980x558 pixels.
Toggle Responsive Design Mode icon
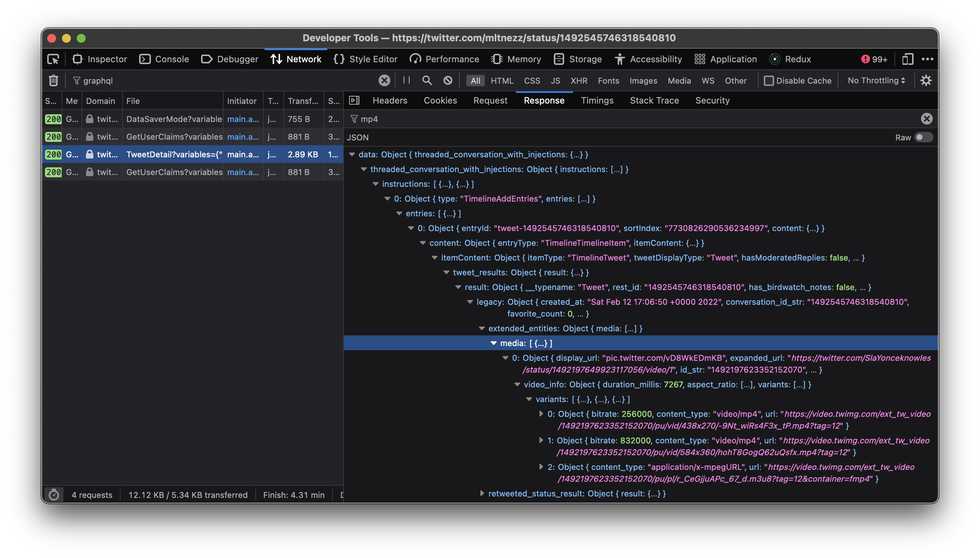point(908,59)
